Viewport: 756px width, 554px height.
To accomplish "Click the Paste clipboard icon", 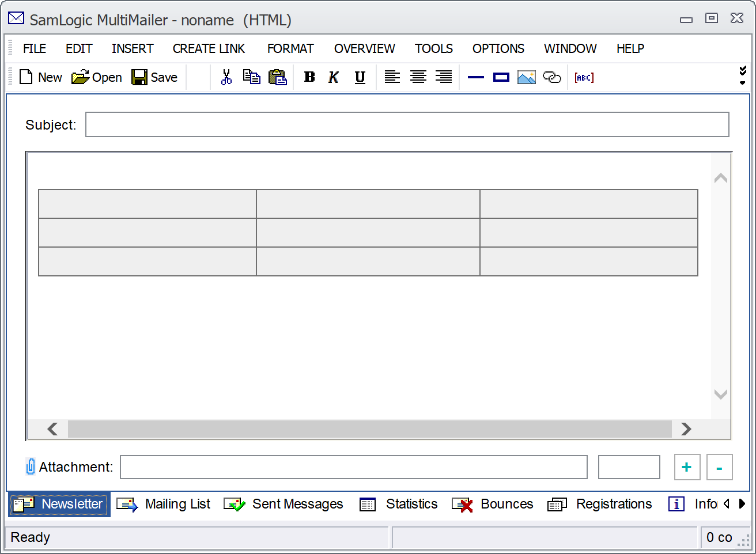I will click(278, 77).
